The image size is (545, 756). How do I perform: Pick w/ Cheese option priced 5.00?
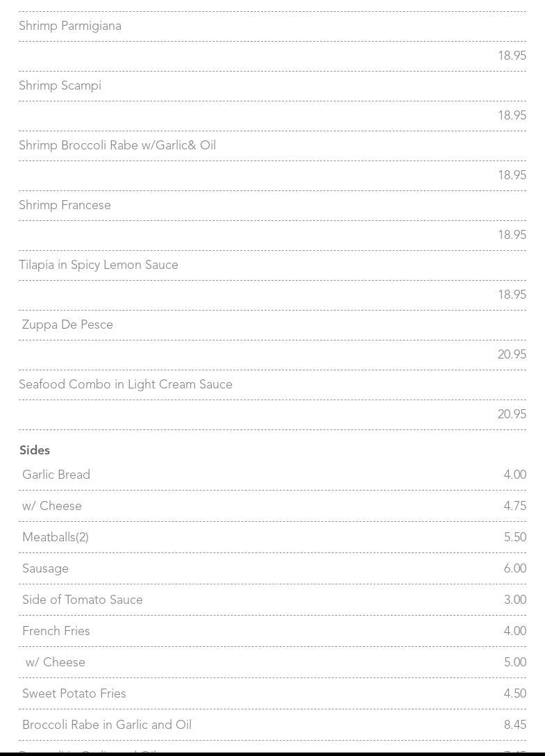(56, 663)
